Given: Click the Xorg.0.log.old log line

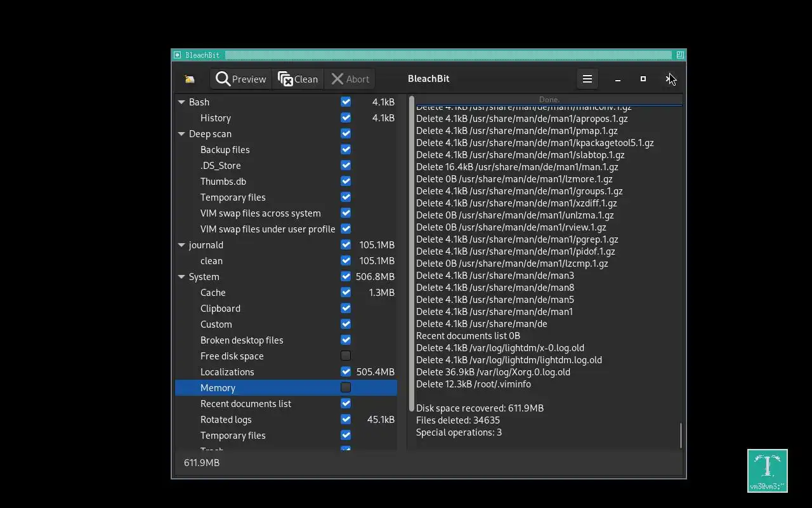Looking at the screenshot, I should (493, 371).
